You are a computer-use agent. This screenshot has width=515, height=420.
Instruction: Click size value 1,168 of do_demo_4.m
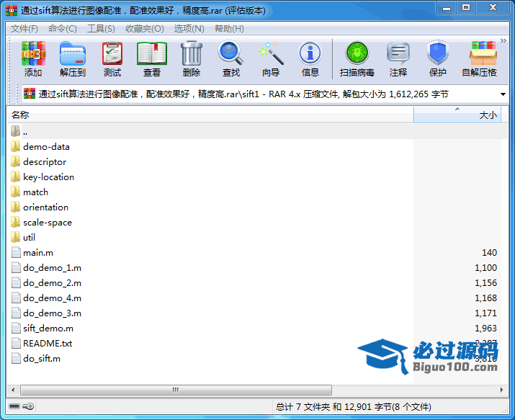485,298
